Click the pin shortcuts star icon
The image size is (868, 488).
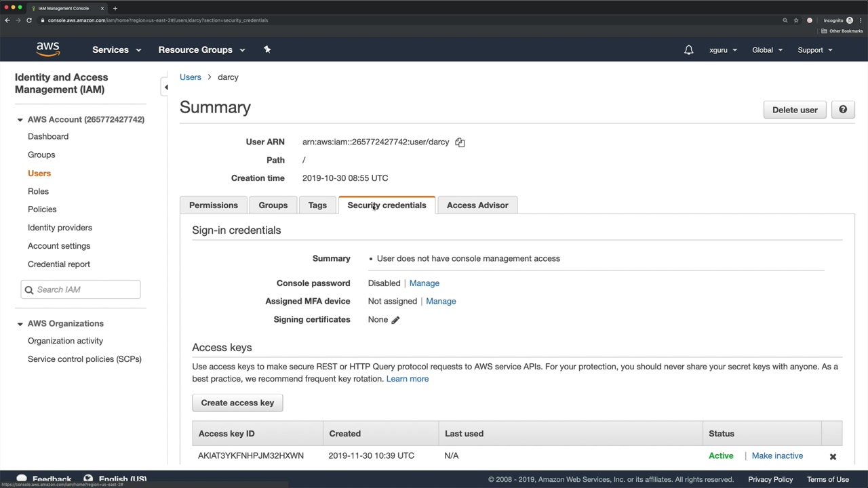(x=267, y=49)
